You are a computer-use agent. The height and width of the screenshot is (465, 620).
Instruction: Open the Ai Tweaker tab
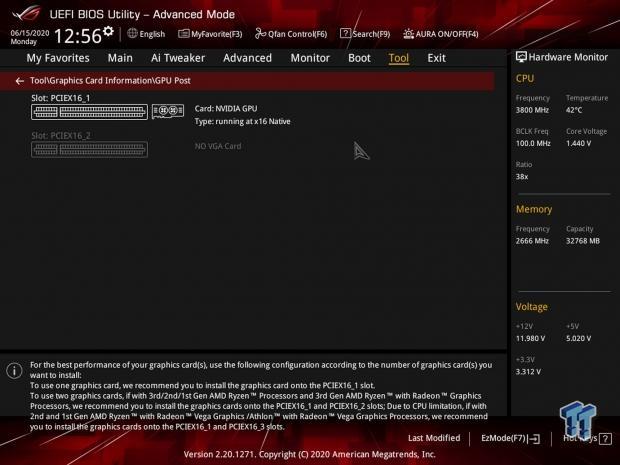178,58
